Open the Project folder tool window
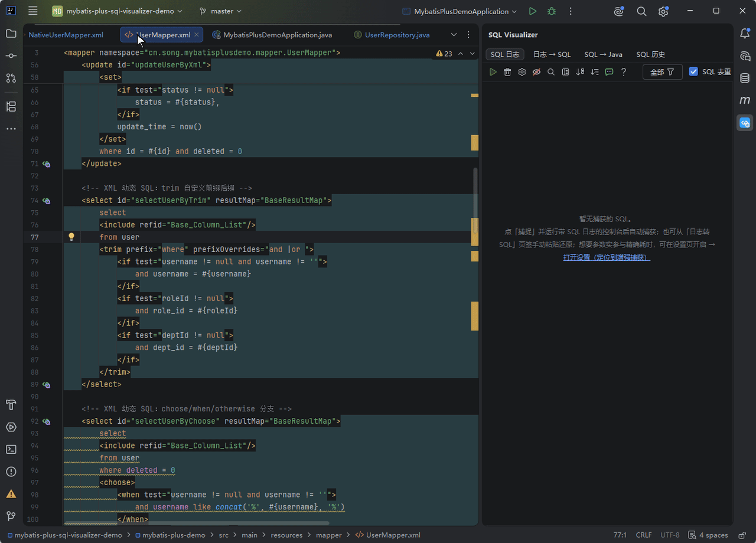This screenshot has width=756, height=543. tap(11, 34)
